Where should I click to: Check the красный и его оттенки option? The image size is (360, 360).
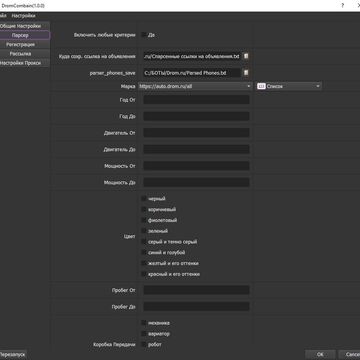[x=144, y=274]
